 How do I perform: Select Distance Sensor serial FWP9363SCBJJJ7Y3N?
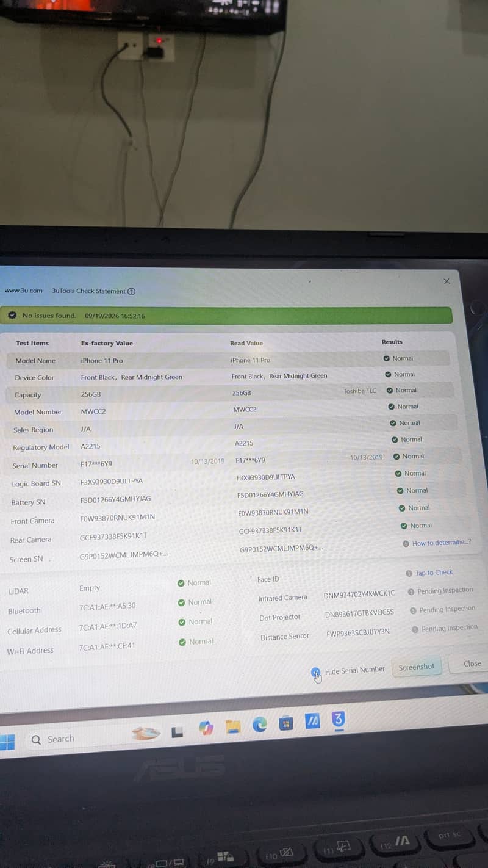coord(358,633)
